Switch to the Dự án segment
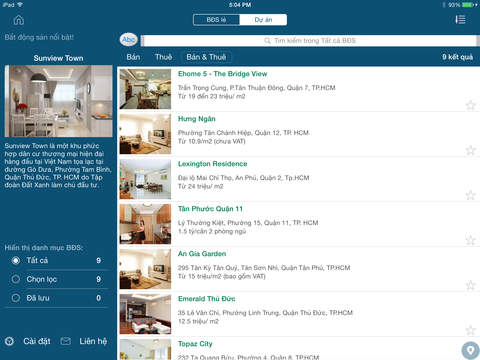Viewport: 480px width, 360px height. point(263,20)
